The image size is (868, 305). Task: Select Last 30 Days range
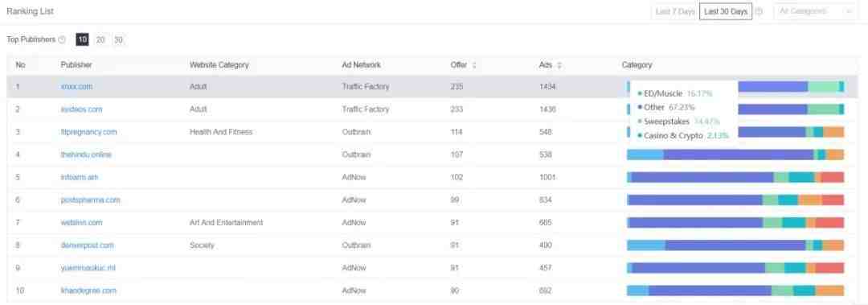tap(726, 11)
